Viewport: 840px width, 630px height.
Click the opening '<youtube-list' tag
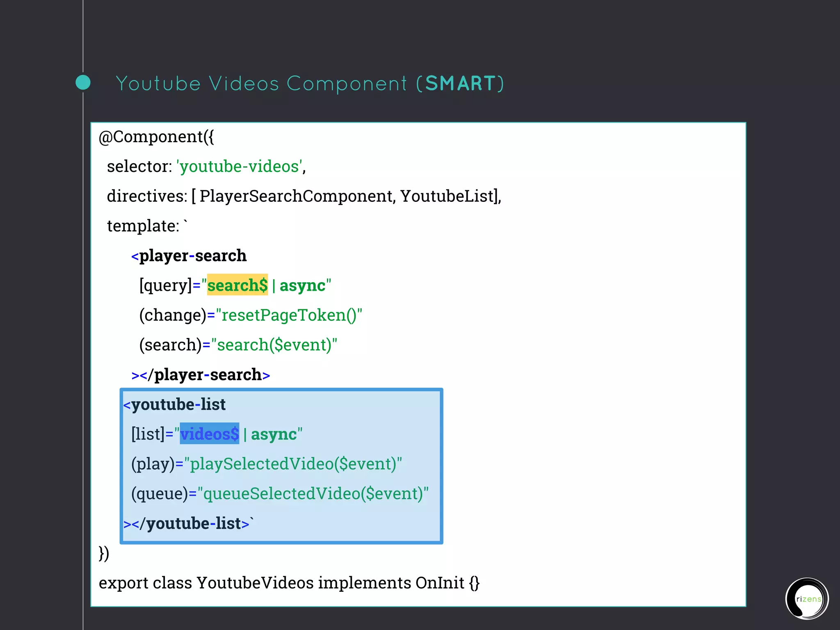click(x=174, y=404)
